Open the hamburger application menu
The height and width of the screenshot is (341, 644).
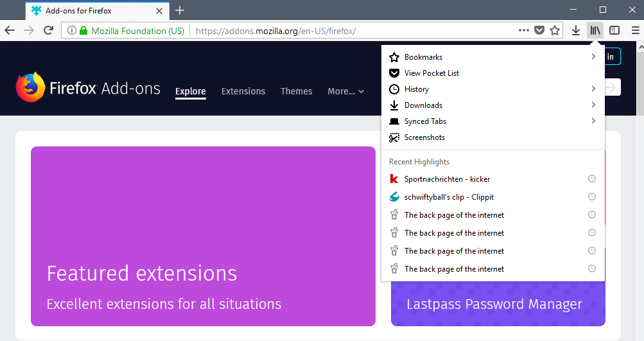tap(636, 30)
